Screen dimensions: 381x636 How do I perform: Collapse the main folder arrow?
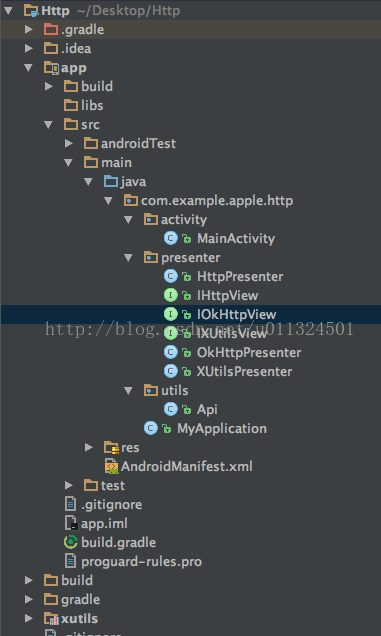point(68,163)
